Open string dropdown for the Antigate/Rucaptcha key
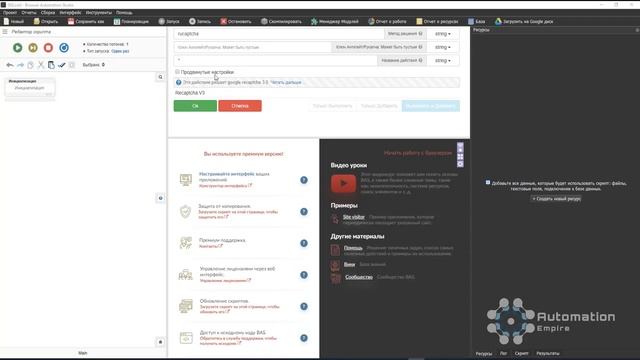The image size is (640, 360). click(x=442, y=47)
